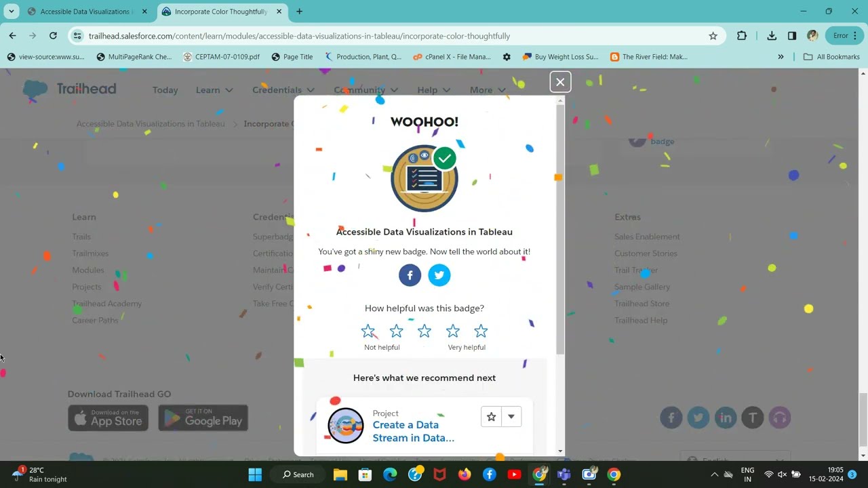Close the Accessible Data Visualizations tab
Image resolution: width=868 pixels, height=488 pixels.
[144, 12]
